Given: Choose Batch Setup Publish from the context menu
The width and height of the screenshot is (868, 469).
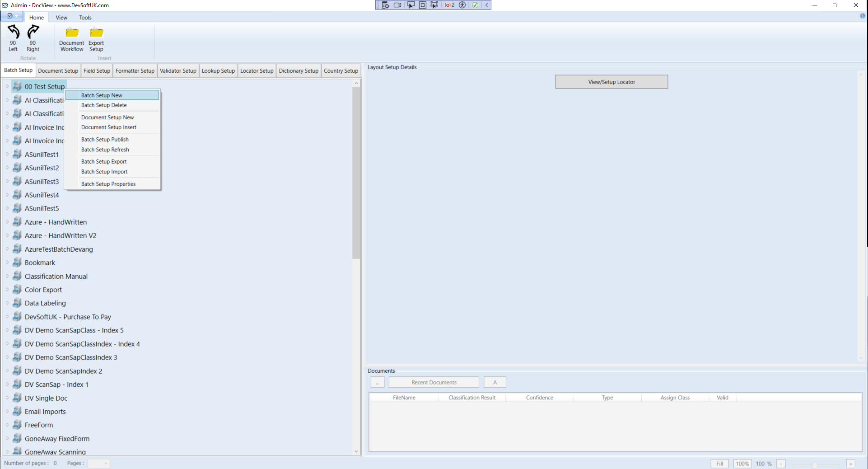Looking at the screenshot, I should tap(105, 139).
